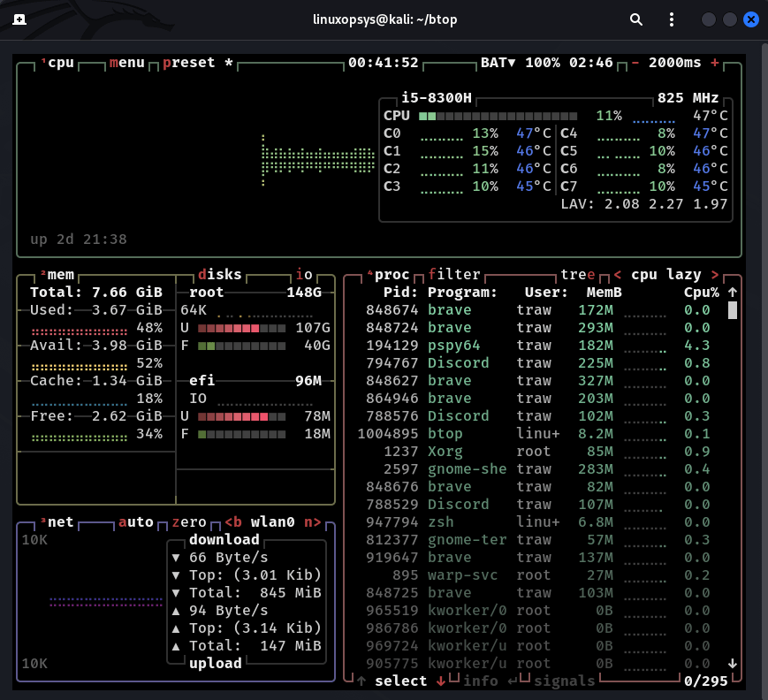Open BAT battery selector dropdown
Viewport: 768px width, 700px height.
[x=498, y=63]
